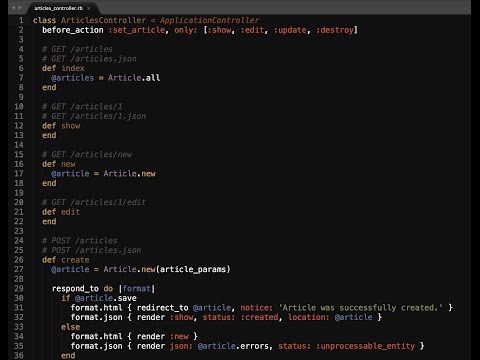Click the :created symbol on line 32
480x360 pixels.
(259, 317)
